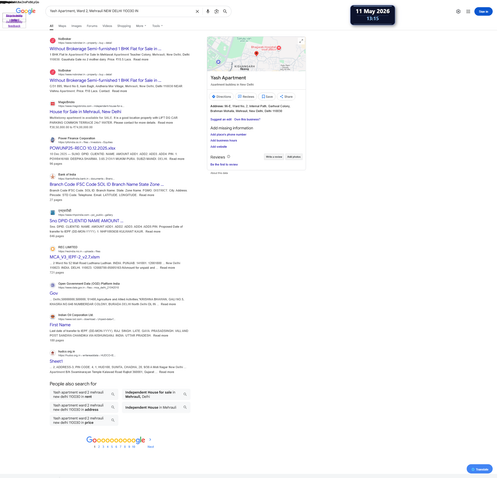This screenshot has height=478, width=500.
Task: Click the MagicBricks favicon in results
Action: [x=53, y=104]
